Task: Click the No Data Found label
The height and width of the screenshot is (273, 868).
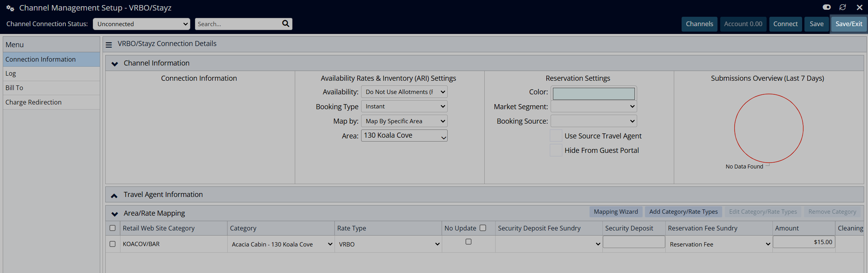Action: [744, 167]
